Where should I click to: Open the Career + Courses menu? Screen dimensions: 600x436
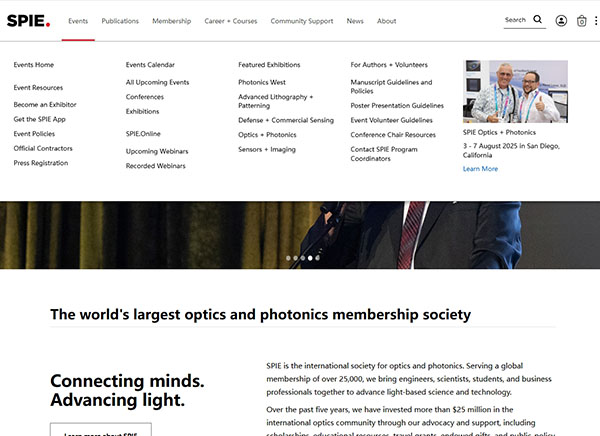231,21
